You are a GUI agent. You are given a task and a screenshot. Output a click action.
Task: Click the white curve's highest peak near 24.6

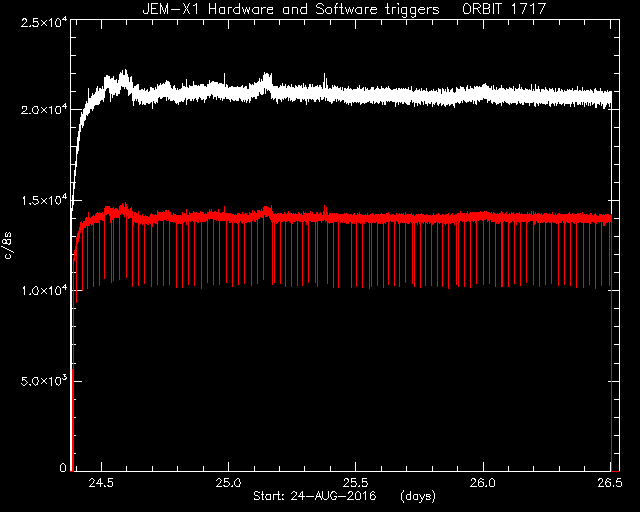pos(124,73)
